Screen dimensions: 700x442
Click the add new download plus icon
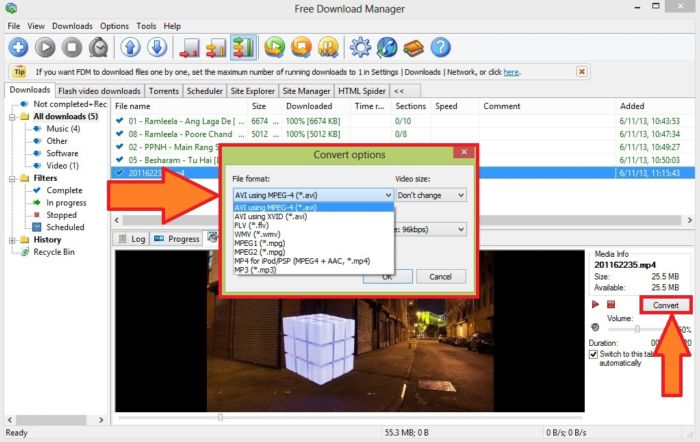point(18,47)
